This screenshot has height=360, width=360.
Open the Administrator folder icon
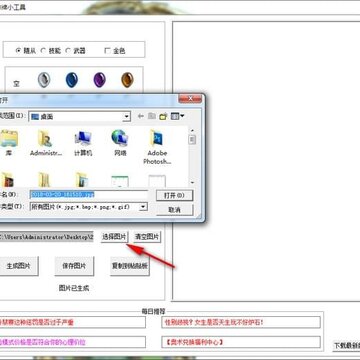[46, 143]
